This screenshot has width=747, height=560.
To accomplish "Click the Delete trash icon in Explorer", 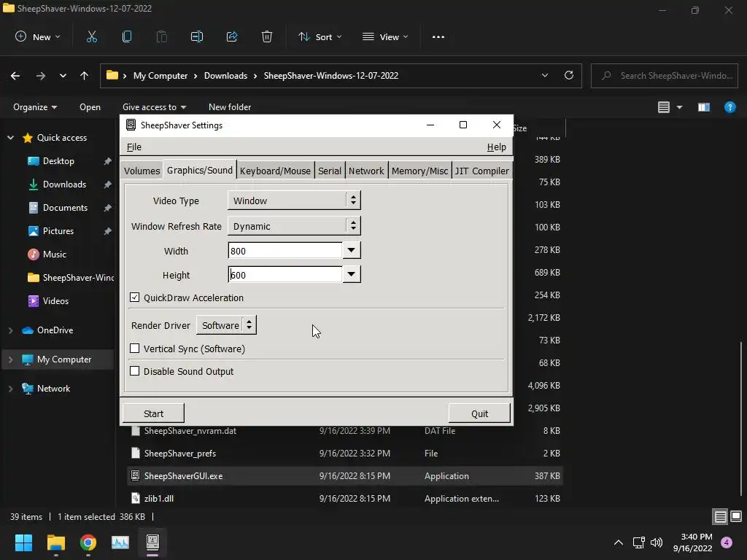I will (x=267, y=36).
